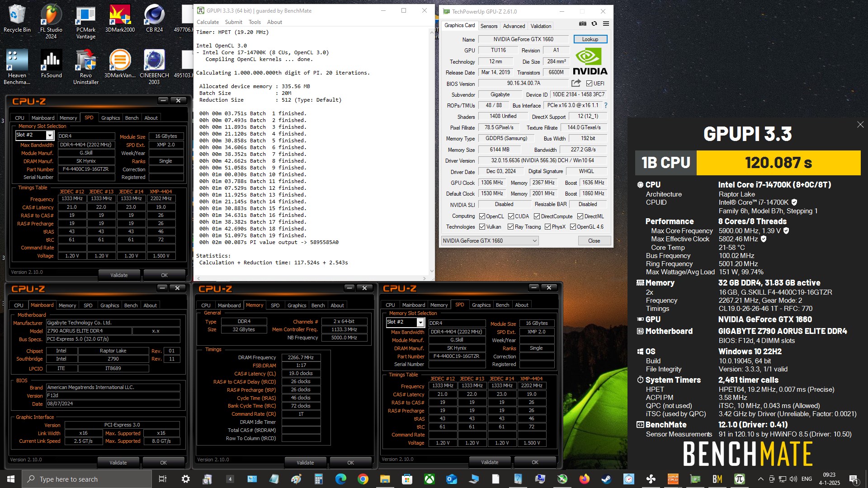868x488 pixels.
Task: Toggle the OpenCL checkbox in GPU-Z
Action: [482, 216]
